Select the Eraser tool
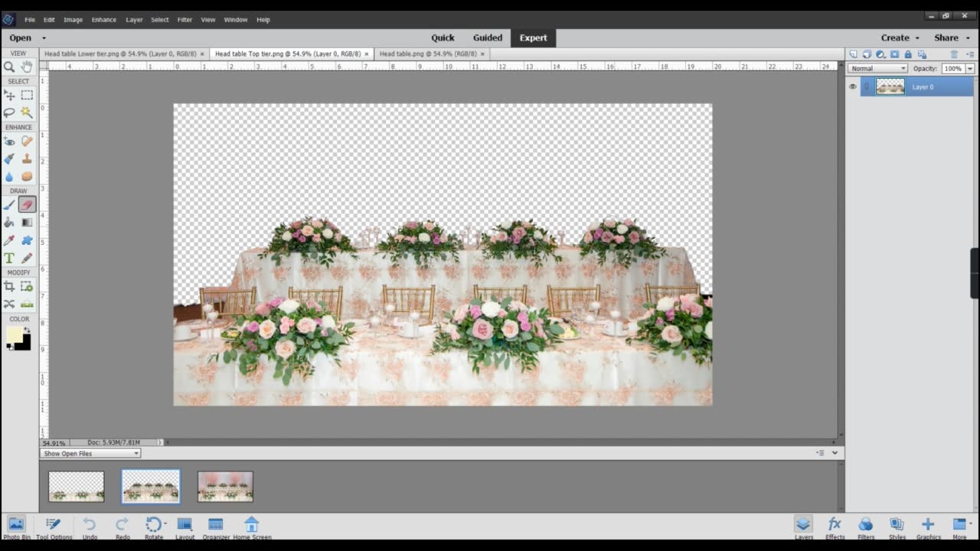 (x=27, y=205)
